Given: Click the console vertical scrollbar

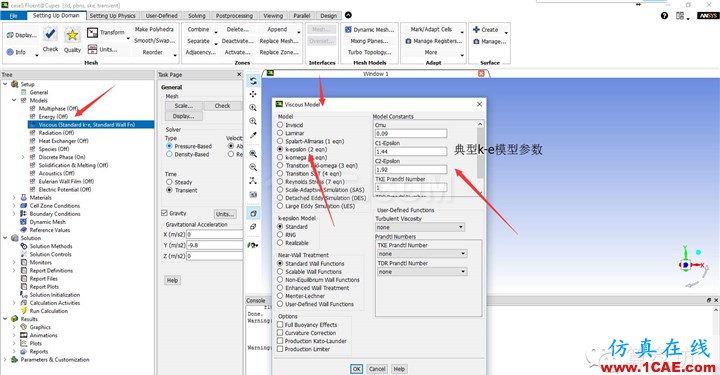Looking at the screenshot, I should [716, 340].
